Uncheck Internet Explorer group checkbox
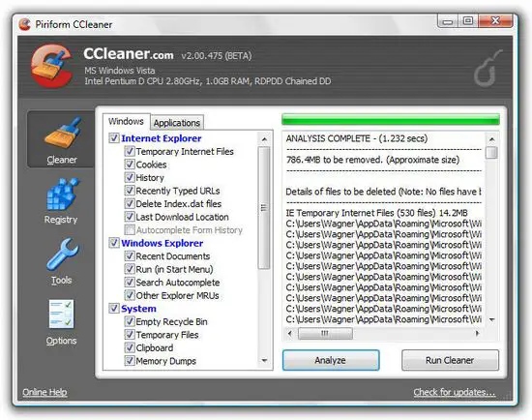The image size is (532, 420). pyautogui.click(x=114, y=137)
